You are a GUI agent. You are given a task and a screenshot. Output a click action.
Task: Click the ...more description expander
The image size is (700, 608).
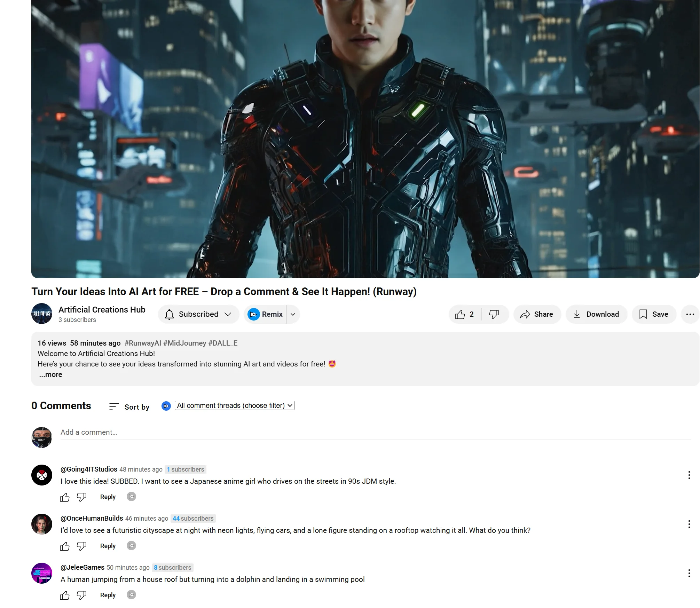[x=50, y=374]
